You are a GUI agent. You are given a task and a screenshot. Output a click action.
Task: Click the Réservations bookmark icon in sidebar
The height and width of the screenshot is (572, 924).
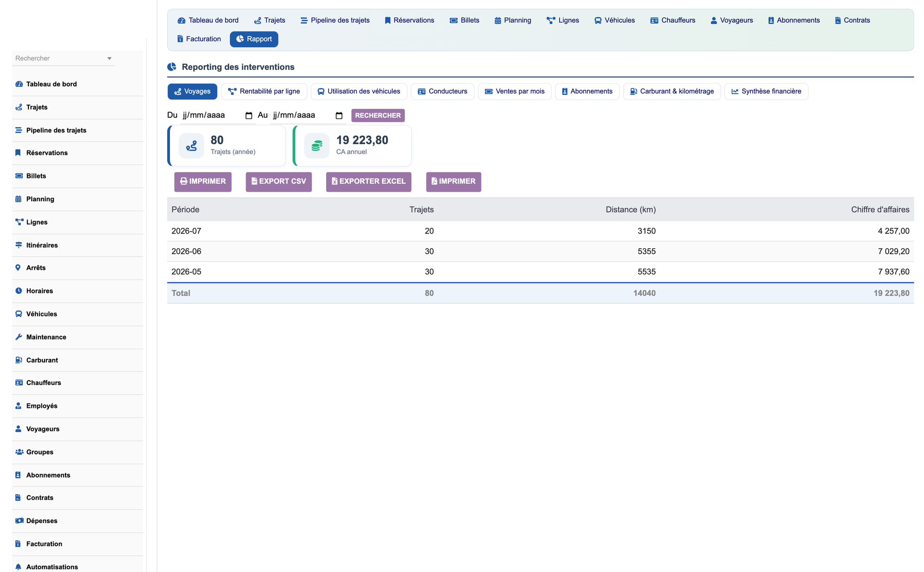pos(18,153)
